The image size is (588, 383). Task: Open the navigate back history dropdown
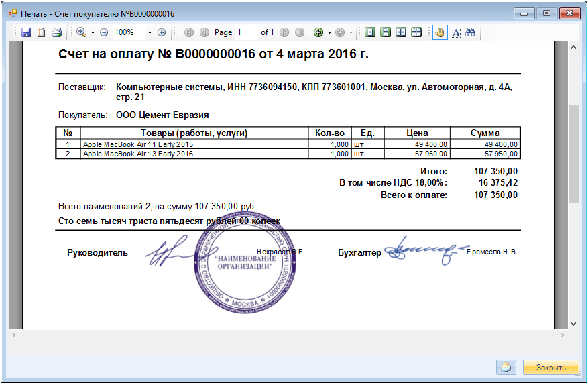tap(330, 33)
